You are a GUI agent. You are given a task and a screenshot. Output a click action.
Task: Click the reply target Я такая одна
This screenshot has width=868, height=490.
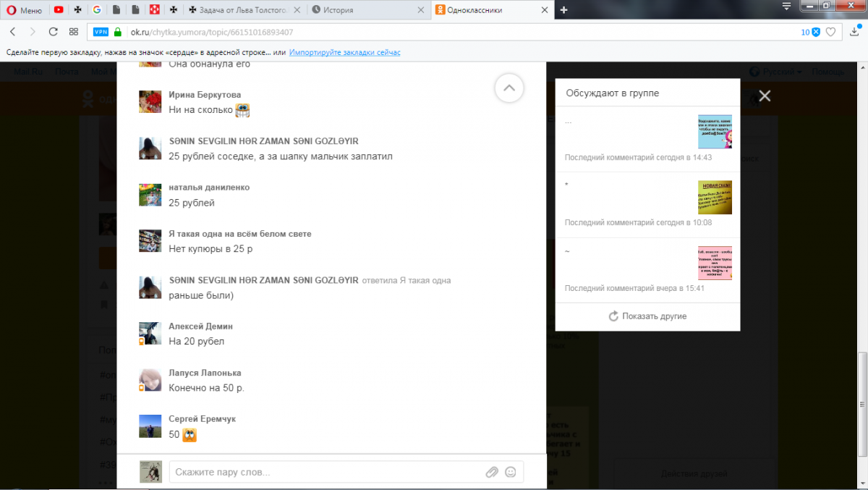pos(425,280)
